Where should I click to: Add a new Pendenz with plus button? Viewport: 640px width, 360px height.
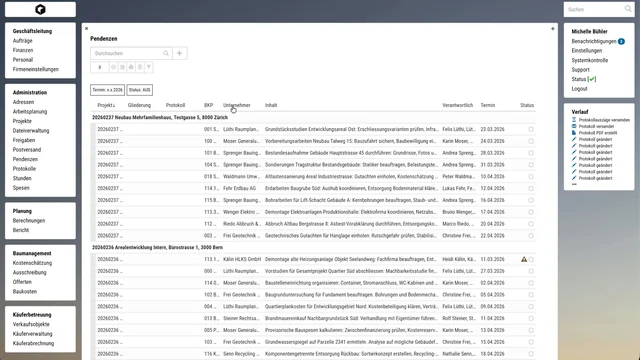pos(179,53)
